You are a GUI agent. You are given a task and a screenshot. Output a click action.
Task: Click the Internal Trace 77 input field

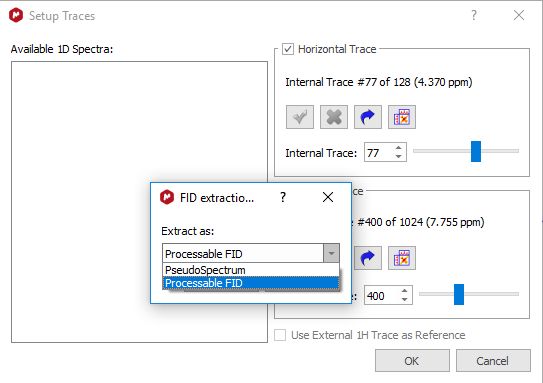point(379,153)
